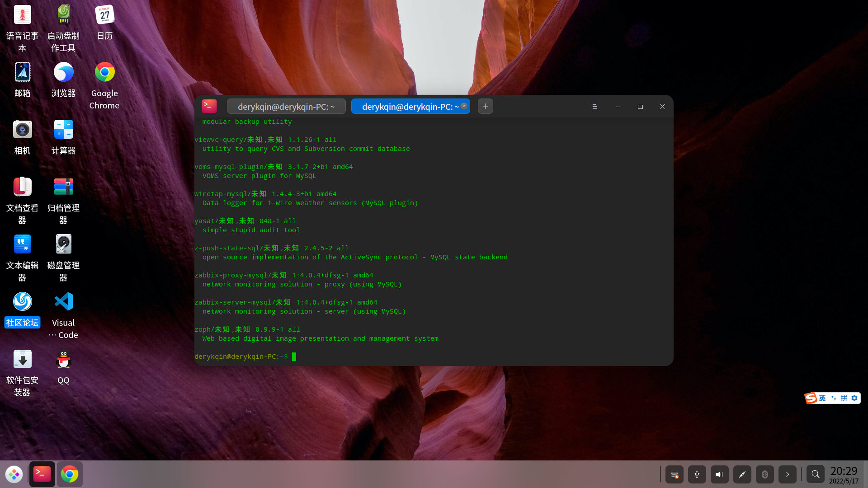
Task: Switch to the first derykqin@derykqin-PC tab
Action: (286, 107)
